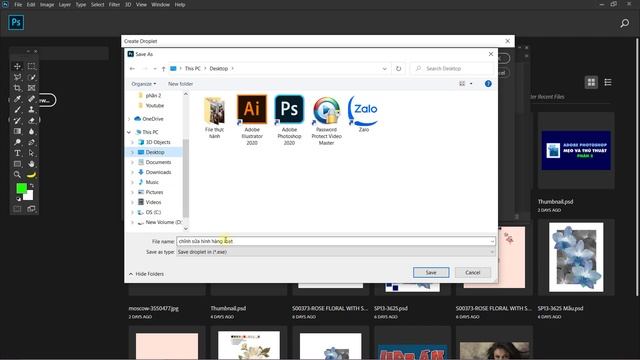Select the Adobe Illustrator 2020 shortcut
This screenshot has height=360, width=640.
252,120
